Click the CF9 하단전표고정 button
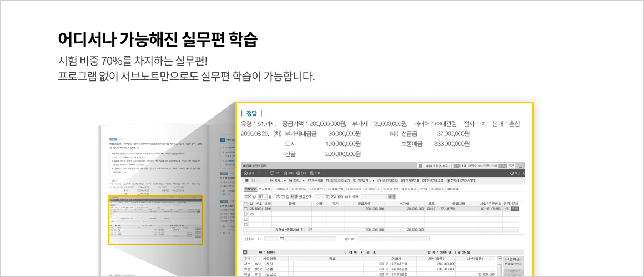 point(432,180)
